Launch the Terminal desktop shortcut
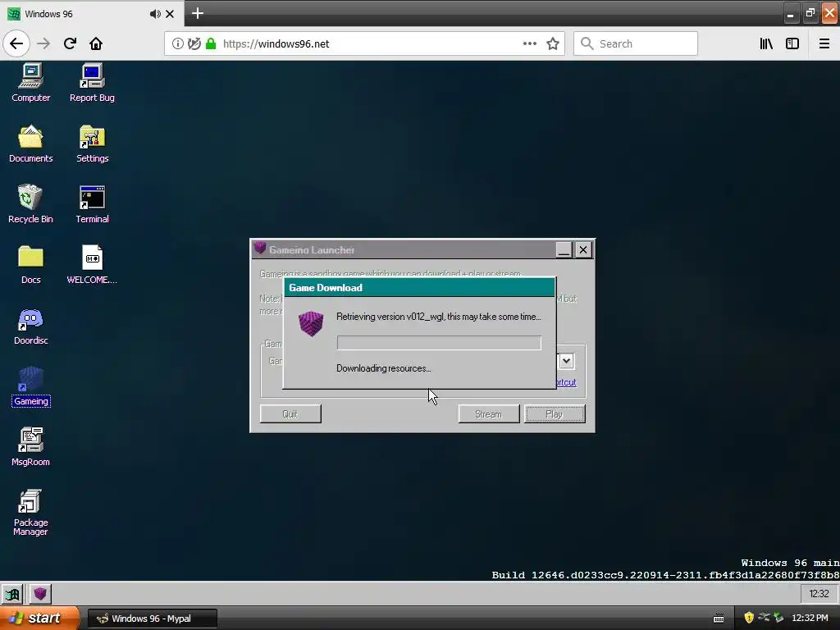The image size is (840, 630). pos(92,204)
